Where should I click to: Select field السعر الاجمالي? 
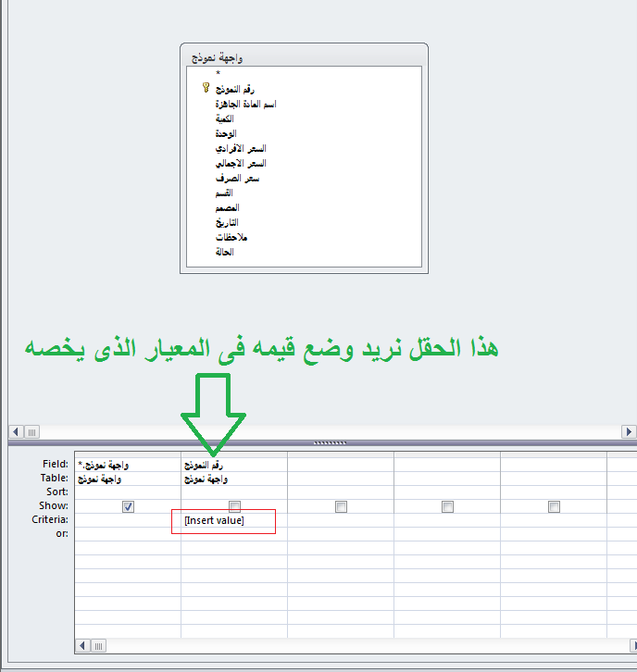coord(241,163)
